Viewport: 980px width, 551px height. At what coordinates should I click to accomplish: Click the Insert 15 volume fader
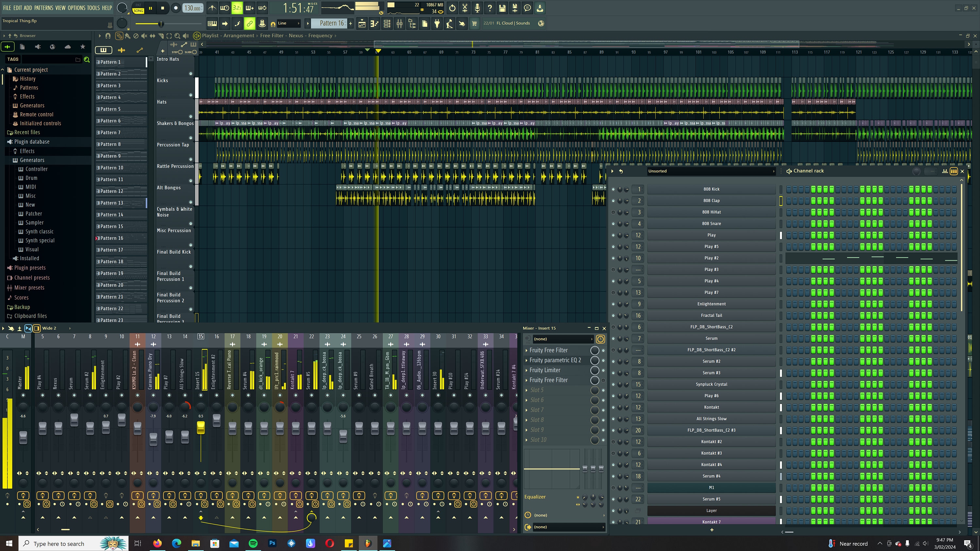201,428
